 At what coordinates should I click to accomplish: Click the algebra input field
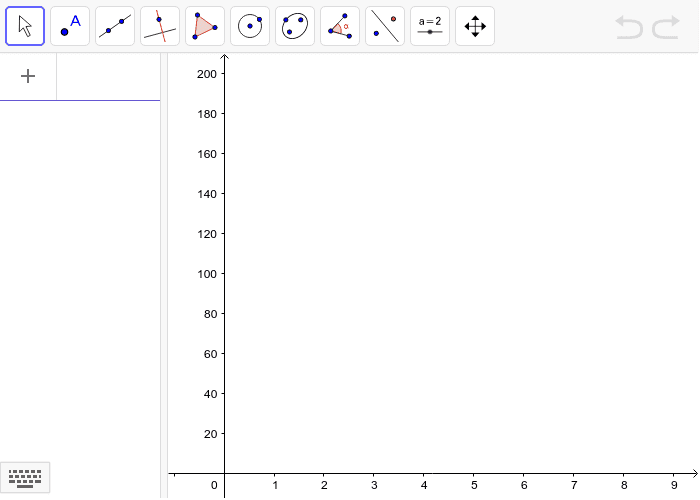coord(108,76)
